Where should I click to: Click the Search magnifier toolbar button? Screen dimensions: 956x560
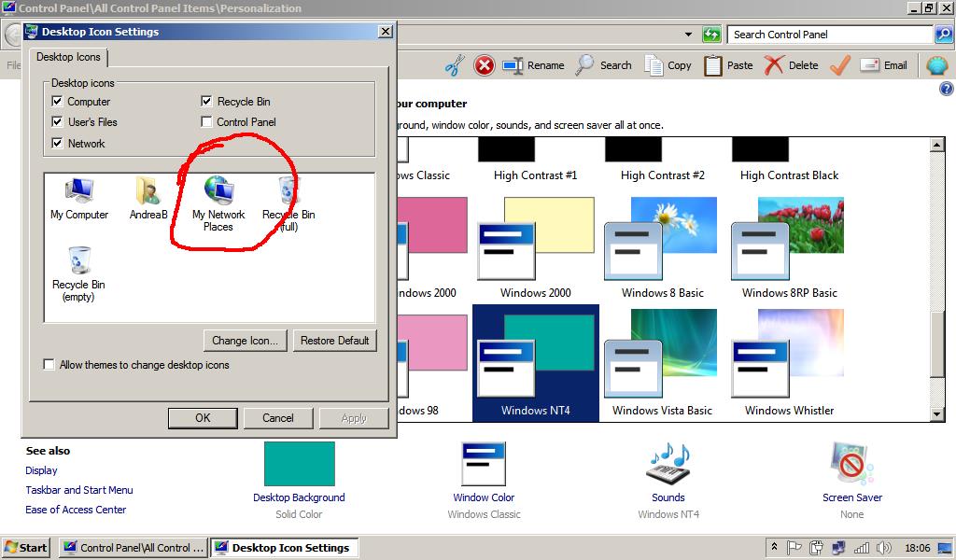click(604, 65)
